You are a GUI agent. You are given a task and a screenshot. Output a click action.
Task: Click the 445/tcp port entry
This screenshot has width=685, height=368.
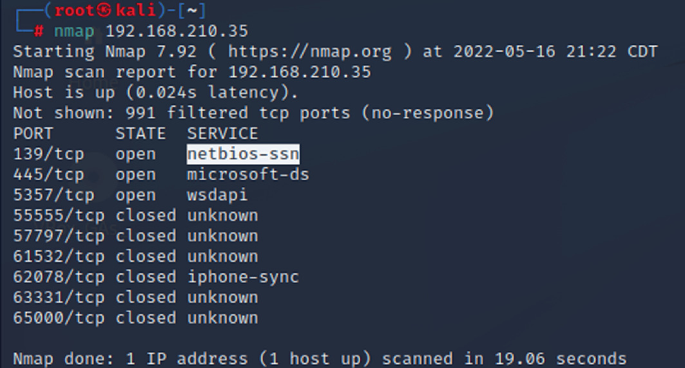click(48, 174)
